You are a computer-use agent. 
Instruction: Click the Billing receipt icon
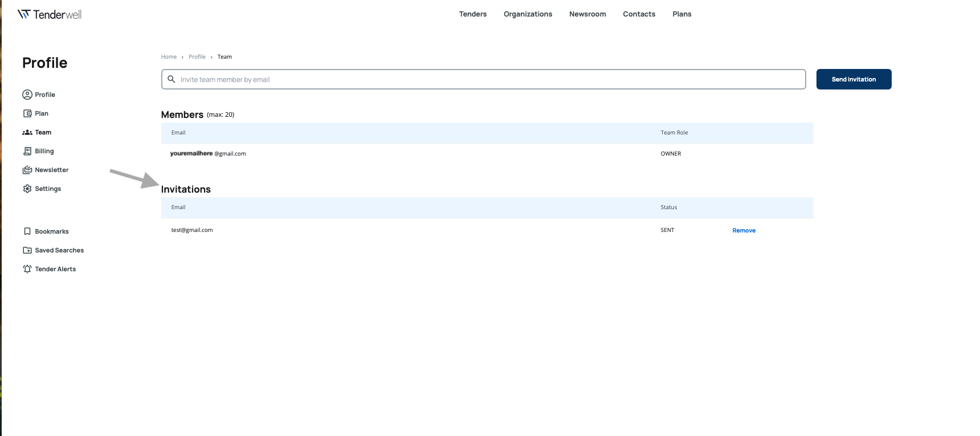[x=27, y=151]
